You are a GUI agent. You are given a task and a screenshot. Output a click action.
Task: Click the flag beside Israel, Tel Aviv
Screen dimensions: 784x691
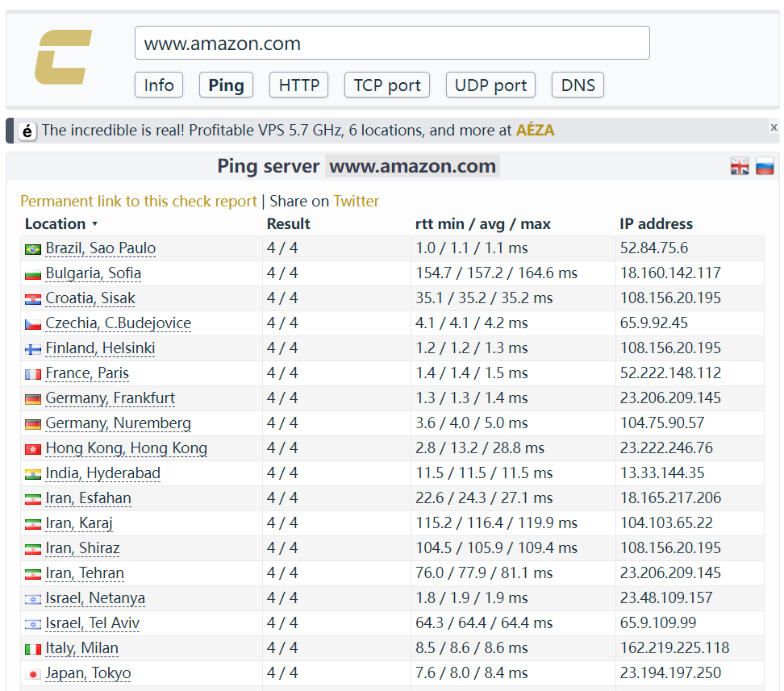(33, 624)
